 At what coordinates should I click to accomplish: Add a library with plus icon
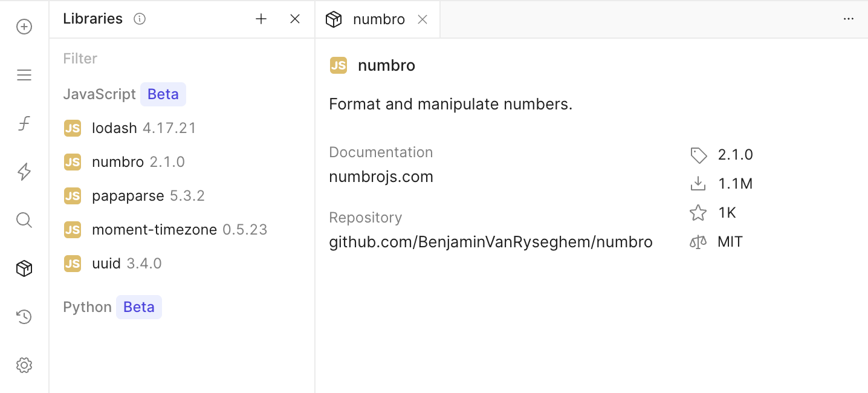(261, 19)
